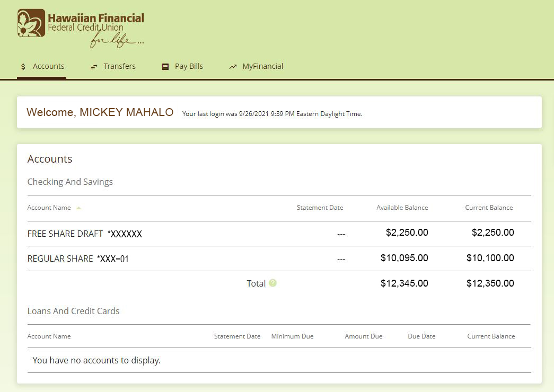
Task: Open the FREE SHARE DRAFT account
Action: point(65,234)
